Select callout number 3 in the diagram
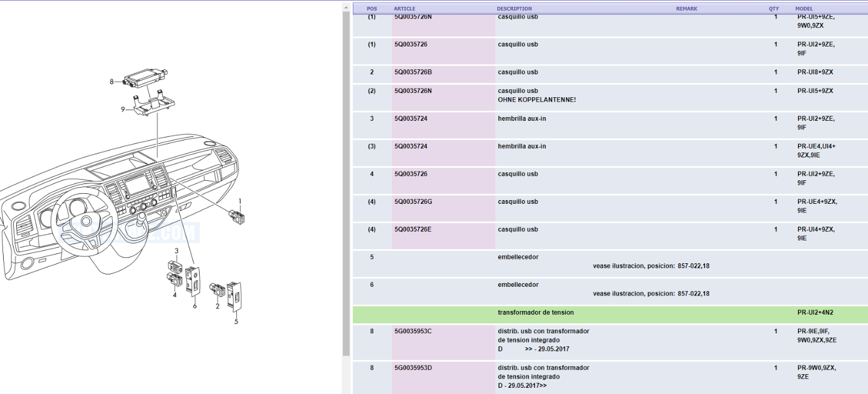Viewport: 868px width, 394px height. pyautogui.click(x=176, y=251)
